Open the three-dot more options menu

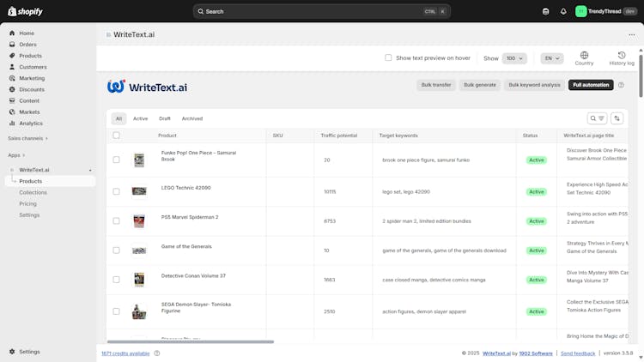pyautogui.click(x=632, y=35)
